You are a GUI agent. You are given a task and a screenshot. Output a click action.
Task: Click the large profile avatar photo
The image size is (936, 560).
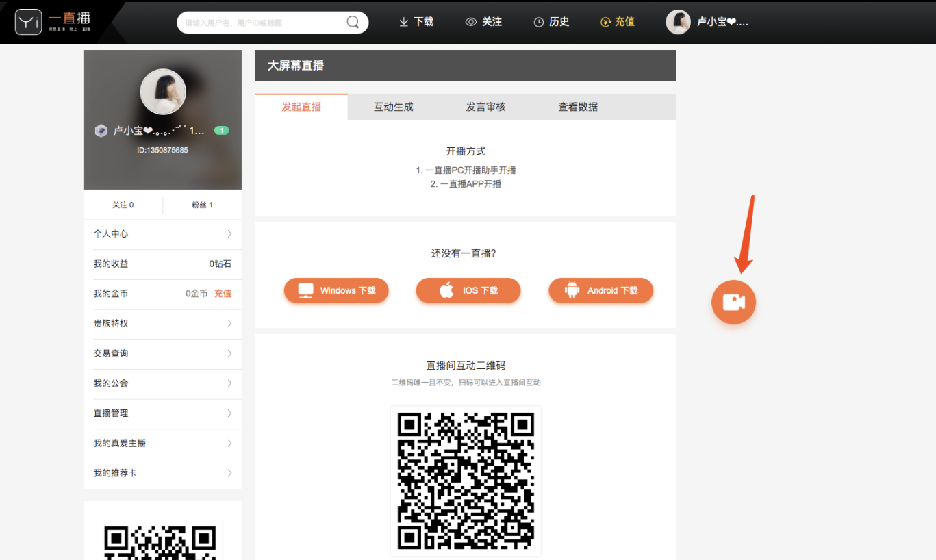(163, 92)
